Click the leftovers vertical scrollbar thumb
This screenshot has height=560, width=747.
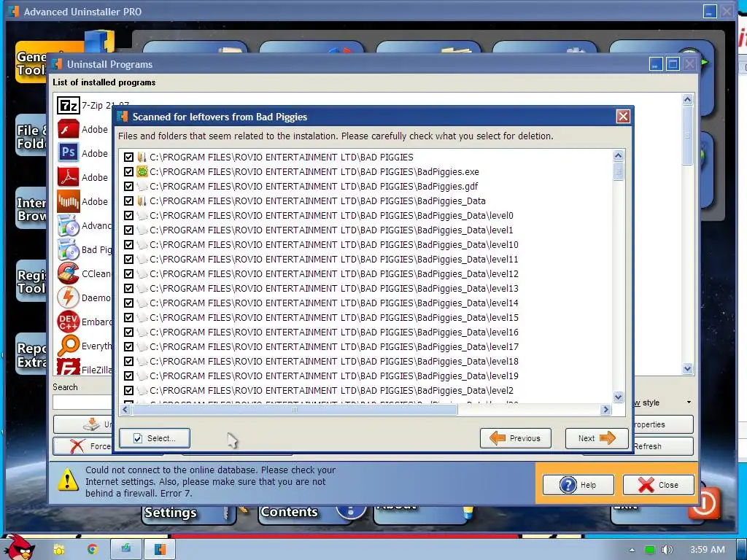[x=618, y=171]
